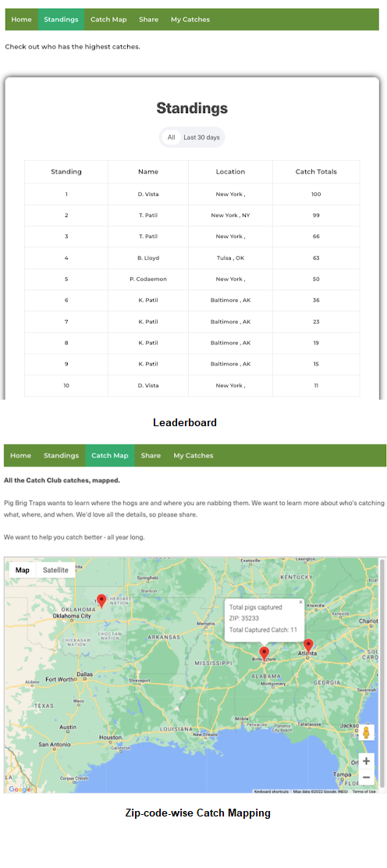
Task: Close the ZIP 35233 info popup
Action: [x=300, y=602]
